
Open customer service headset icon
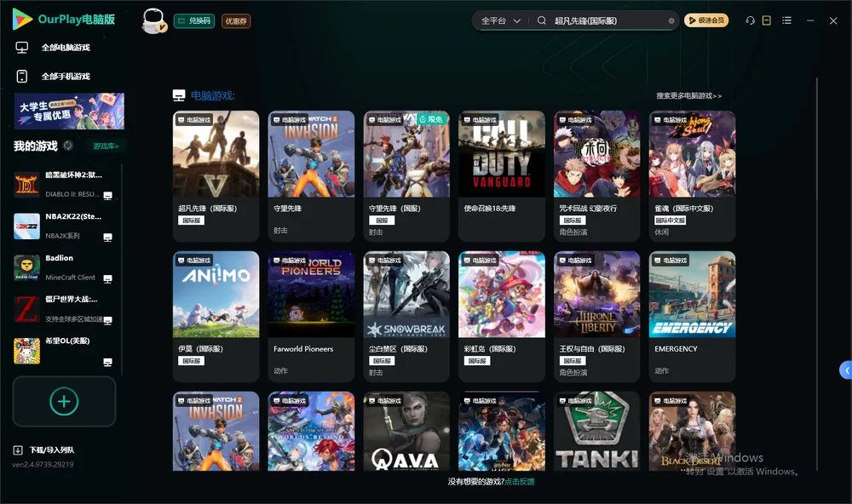click(750, 20)
